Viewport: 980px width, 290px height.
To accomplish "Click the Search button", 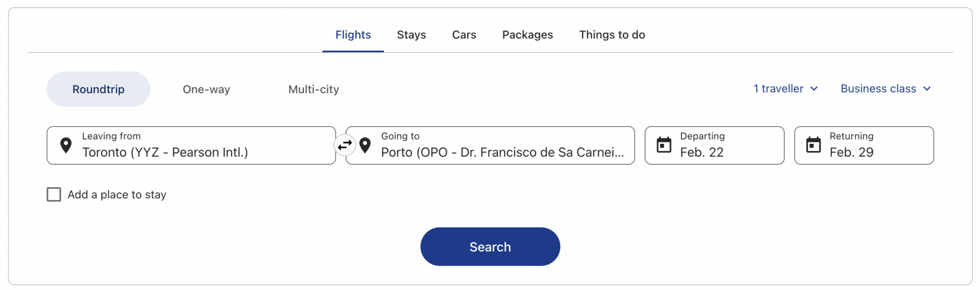I will click(490, 247).
